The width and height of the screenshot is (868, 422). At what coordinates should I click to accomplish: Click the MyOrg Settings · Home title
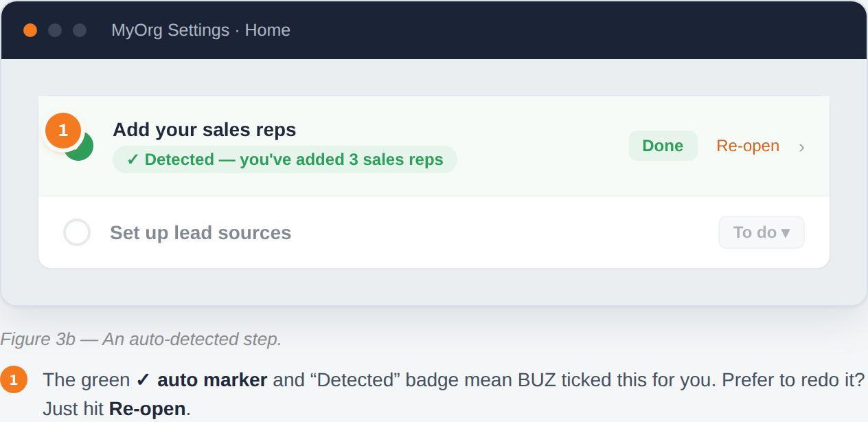pyautogui.click(x=201, y=30)
